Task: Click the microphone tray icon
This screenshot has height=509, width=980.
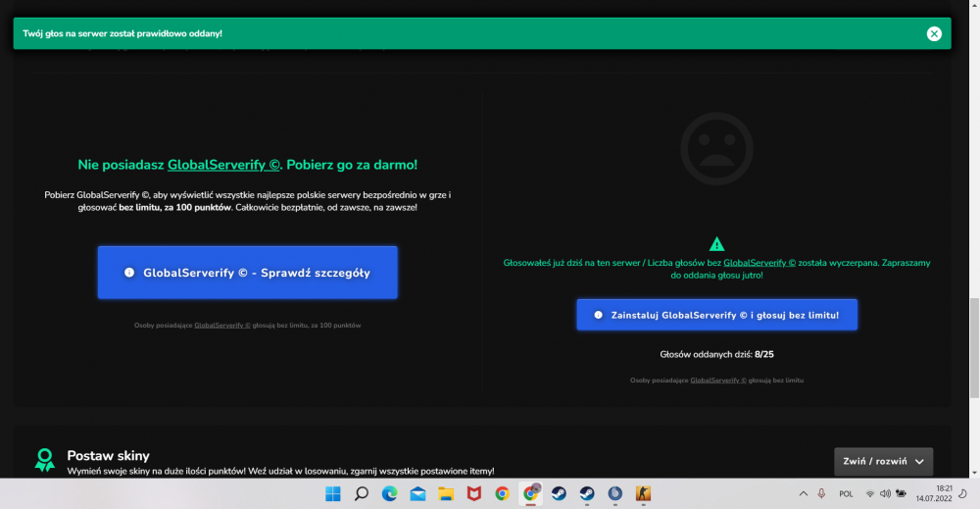Action: tap(821, 494)
